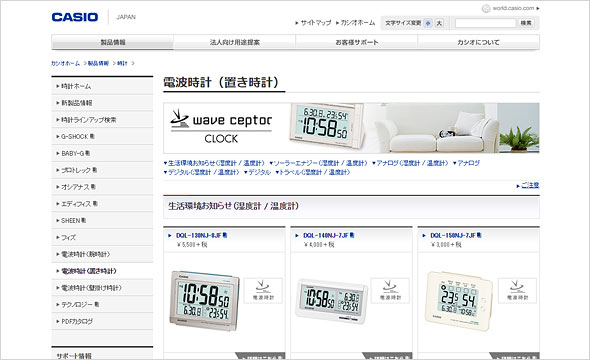Click the JAPAN label near logo
The width and height of the screenshot is (590, 360).
point(126,17)
